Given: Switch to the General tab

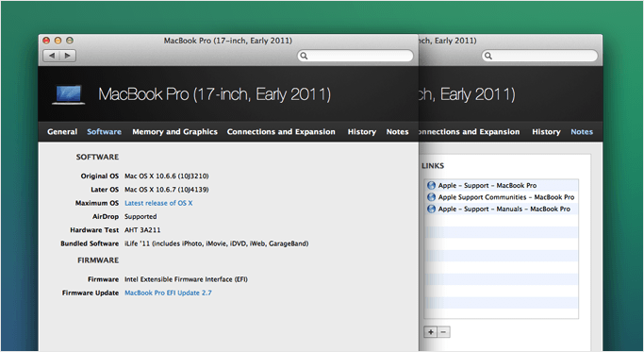Looking at the screenshot, I should [x=62, y=131].
